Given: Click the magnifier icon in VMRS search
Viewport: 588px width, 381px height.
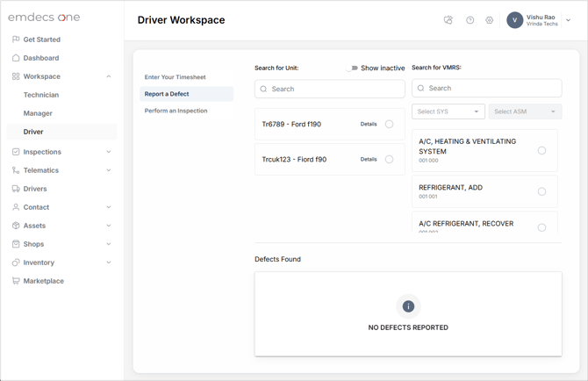Looking at the screenshot, I should [x=420, y=88].
